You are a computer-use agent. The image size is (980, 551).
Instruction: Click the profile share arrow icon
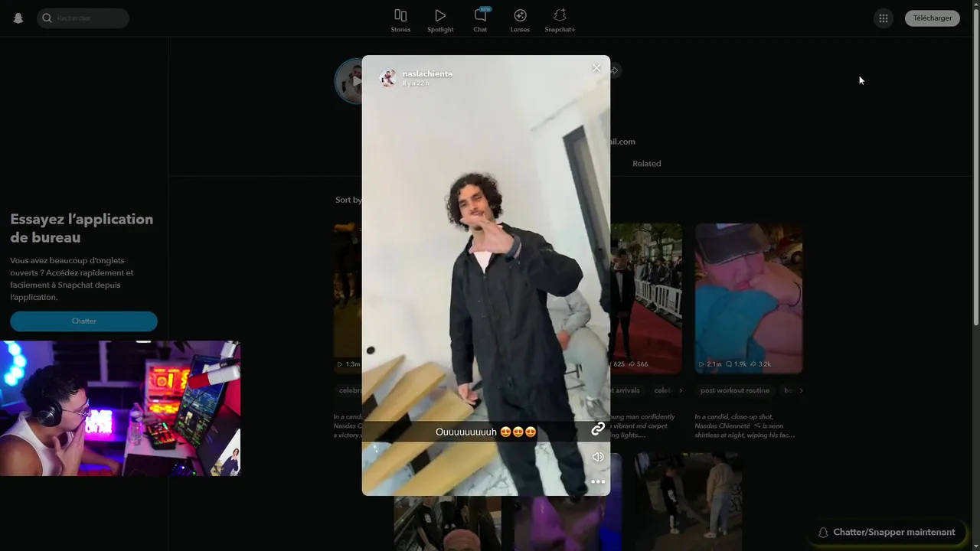[614, 70]
